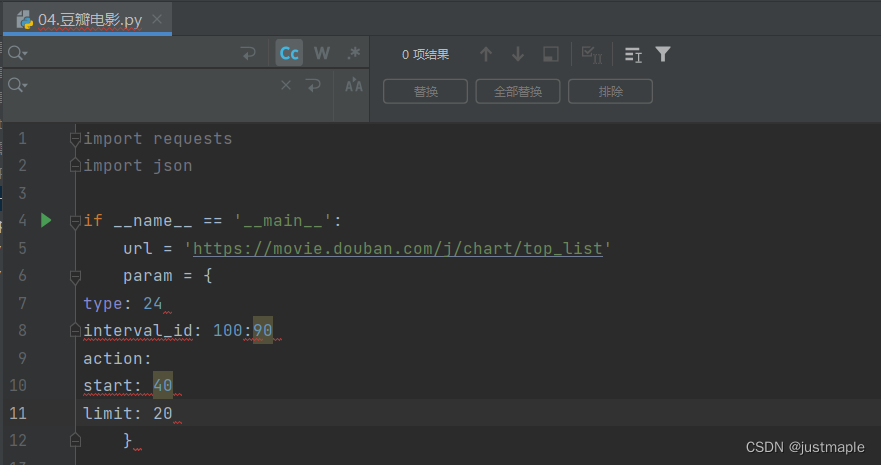The image size is (881, 465).
Task: Collapse the if __name__ block fold marker
Action: (x=75, y=221)
